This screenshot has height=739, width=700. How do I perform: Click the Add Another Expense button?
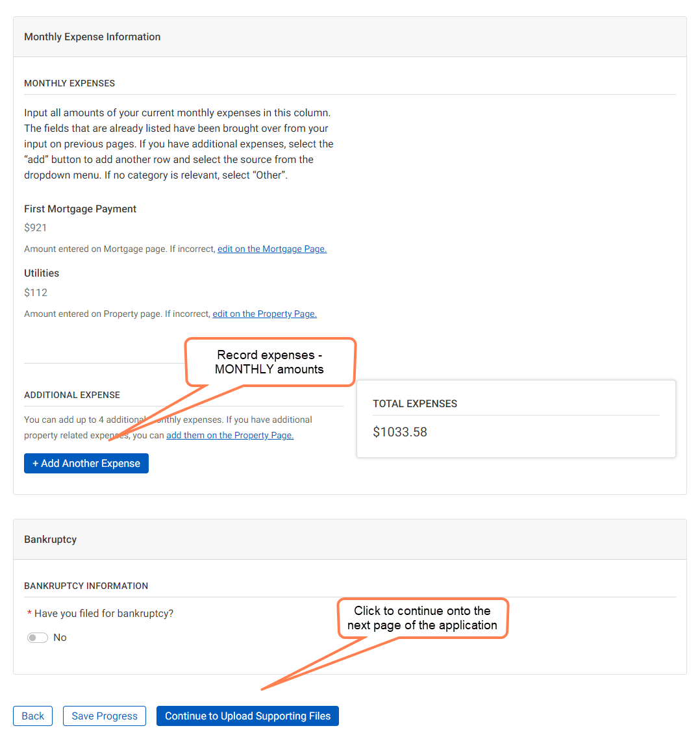coord(86,463)
